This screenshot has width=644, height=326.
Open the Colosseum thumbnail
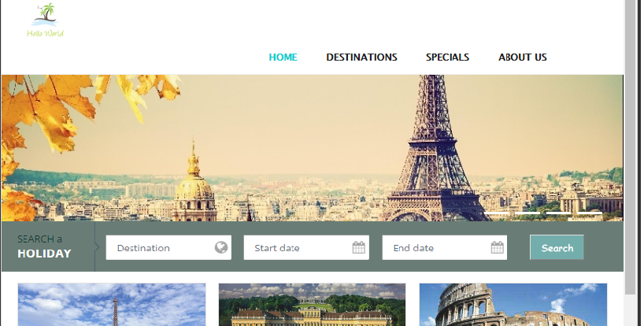point(513,305)
